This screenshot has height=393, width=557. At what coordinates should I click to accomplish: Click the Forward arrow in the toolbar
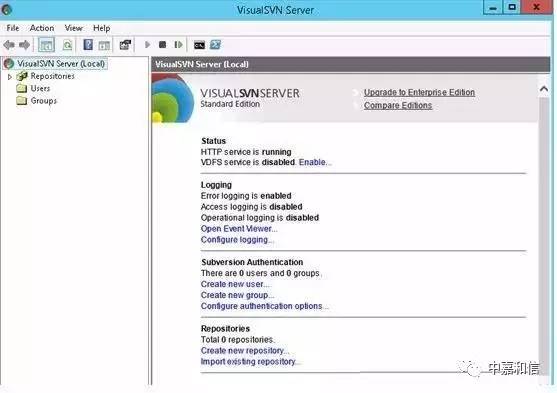[x=25, y=45]
